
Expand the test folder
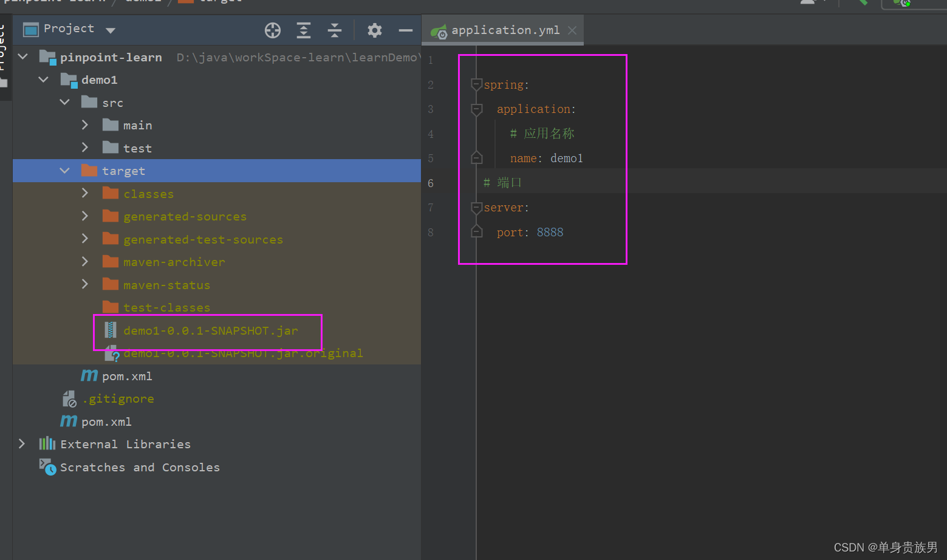pyautogui.click(x=85, y=148)
